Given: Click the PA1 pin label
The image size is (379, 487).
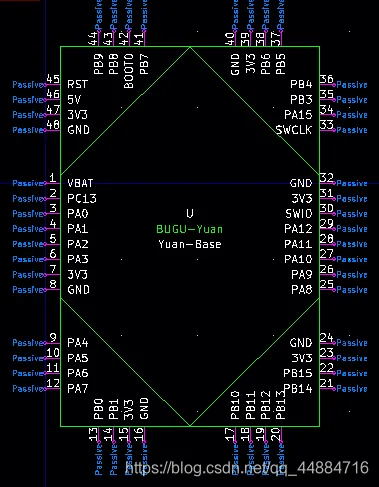Looking at the screenshot, I should point(78,229).
